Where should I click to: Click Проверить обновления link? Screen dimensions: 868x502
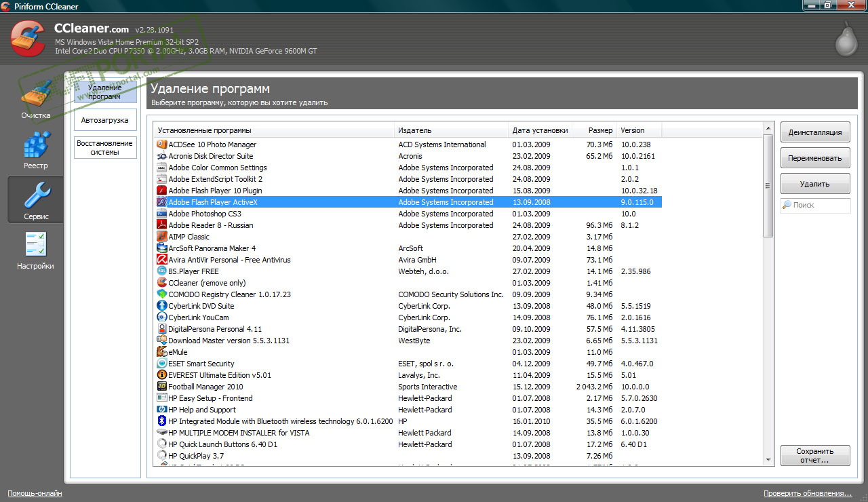pos(808,493)
